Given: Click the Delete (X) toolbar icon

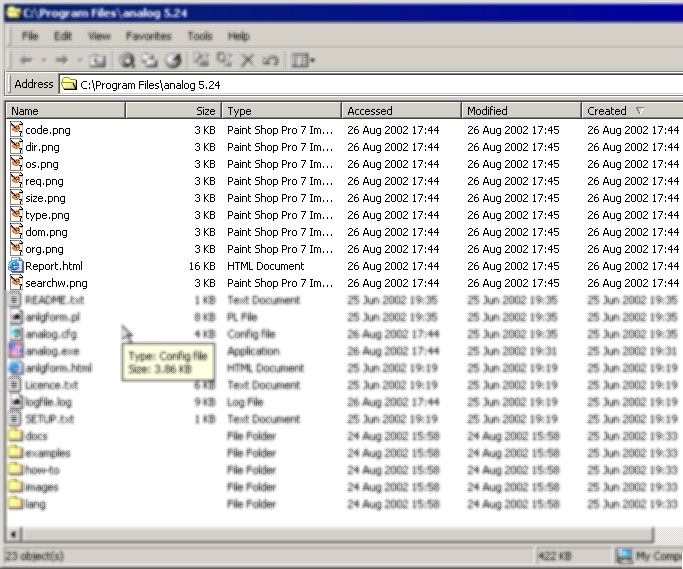Looking at the screenshot, I should (248, 61).
